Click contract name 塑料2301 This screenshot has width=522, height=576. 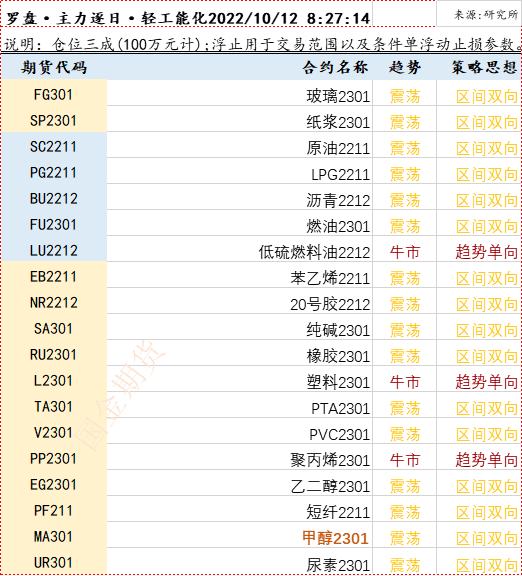pyautogui.click(x=338, y=382)
